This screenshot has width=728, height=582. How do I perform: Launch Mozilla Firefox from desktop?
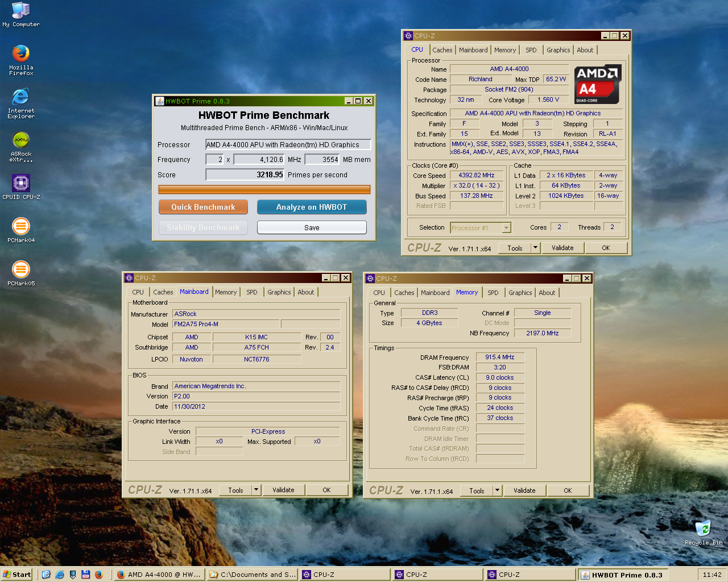tap(21, 60)
